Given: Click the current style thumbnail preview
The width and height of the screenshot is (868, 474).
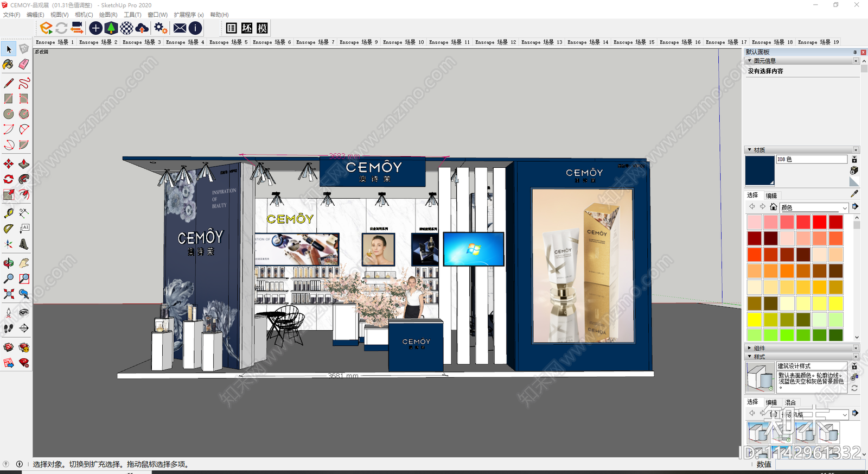Looking at the screenshot, I should pyautogui.click(x=760, y=377).
